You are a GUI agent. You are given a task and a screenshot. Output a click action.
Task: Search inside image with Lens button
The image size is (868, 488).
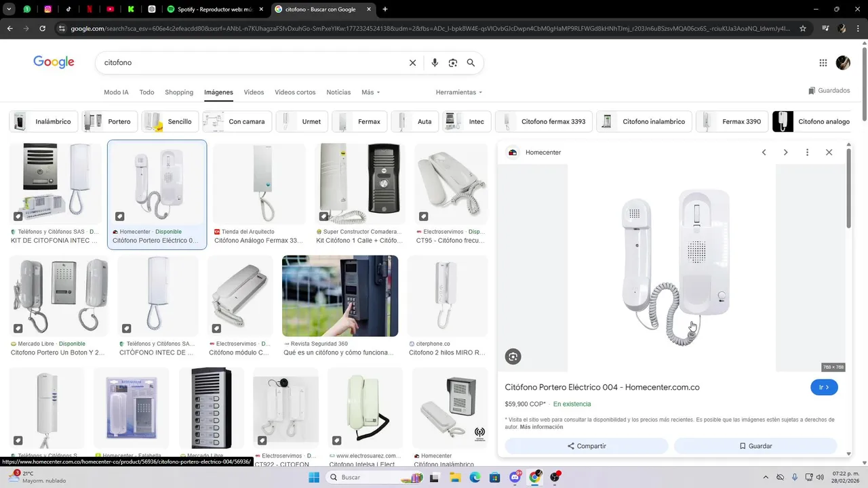click(513, 357)
